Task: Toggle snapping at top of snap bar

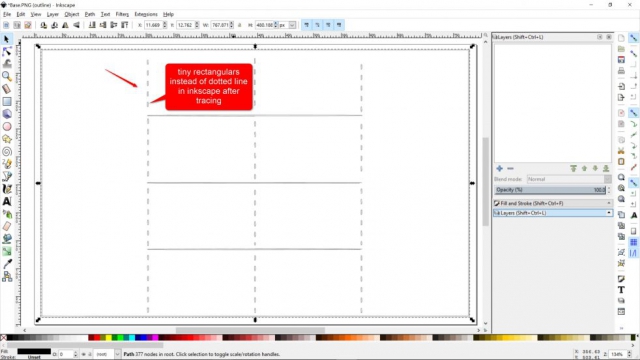Action: point(633,38)
